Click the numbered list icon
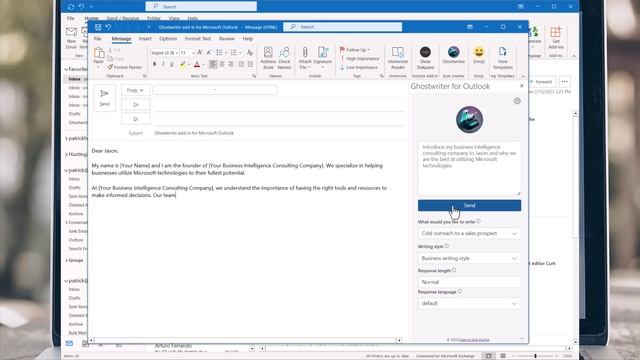The image size is (640, 360). (x=234, y=53)
